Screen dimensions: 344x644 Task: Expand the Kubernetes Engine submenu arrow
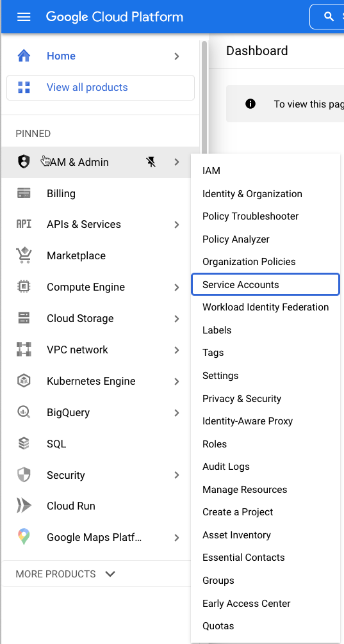pos(177,382)
